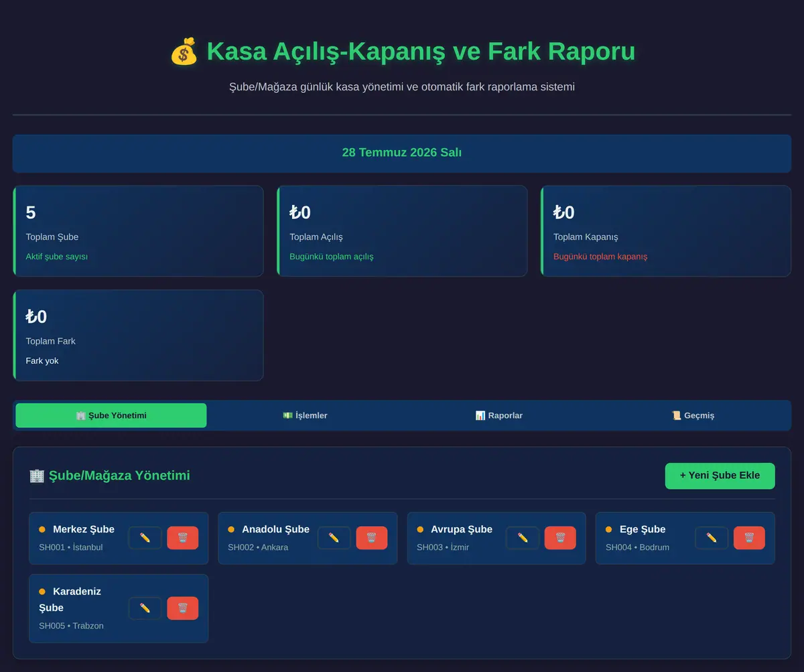The image size is (804, 672).
Task: Delete Ege Şube using trash icon
Action: pyautogui.click(x=749, y=538)
